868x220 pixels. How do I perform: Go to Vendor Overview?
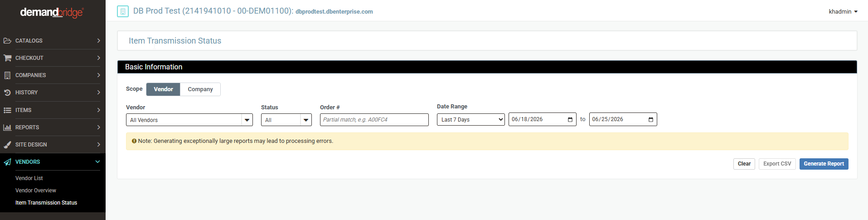click(36, 191)
